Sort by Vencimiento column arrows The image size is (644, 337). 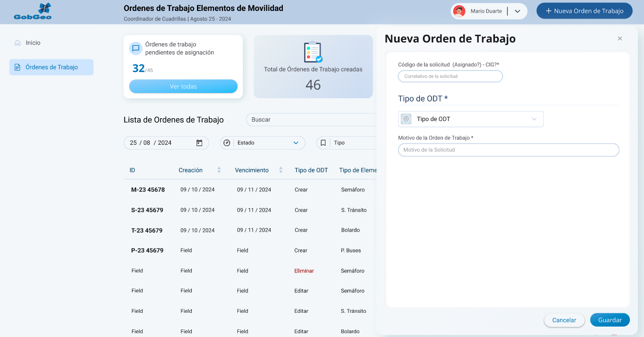pos(280,170)
